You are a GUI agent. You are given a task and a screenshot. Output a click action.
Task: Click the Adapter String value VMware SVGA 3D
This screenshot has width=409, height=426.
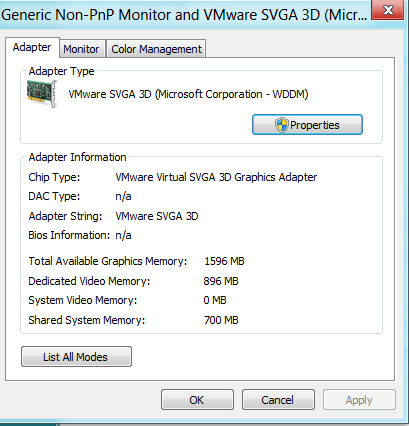click(157, 216)
